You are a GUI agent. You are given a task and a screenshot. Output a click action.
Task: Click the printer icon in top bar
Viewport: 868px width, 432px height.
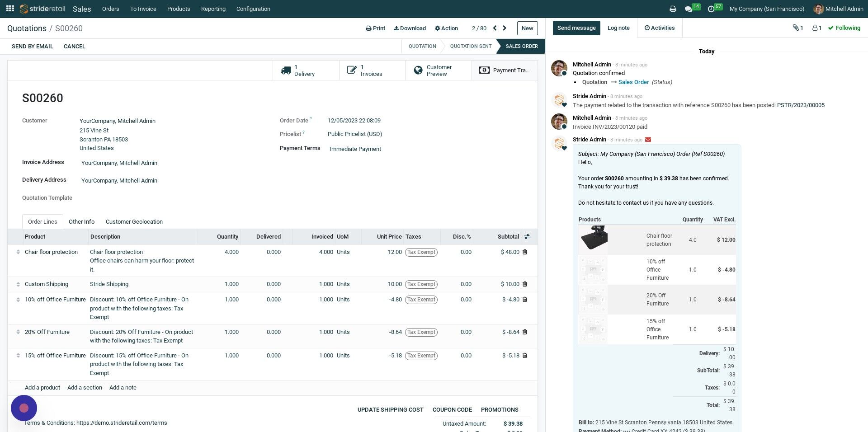coord(673,9)
